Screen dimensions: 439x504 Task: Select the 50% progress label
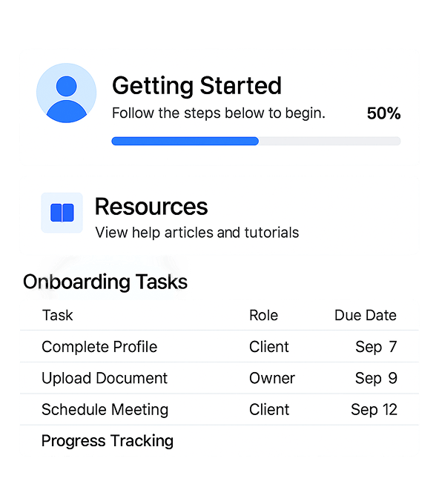click(383, 113)
